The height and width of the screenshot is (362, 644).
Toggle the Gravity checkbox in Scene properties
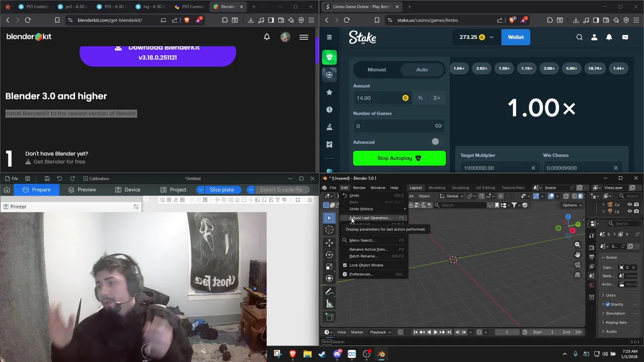click(x=608, y=304)
